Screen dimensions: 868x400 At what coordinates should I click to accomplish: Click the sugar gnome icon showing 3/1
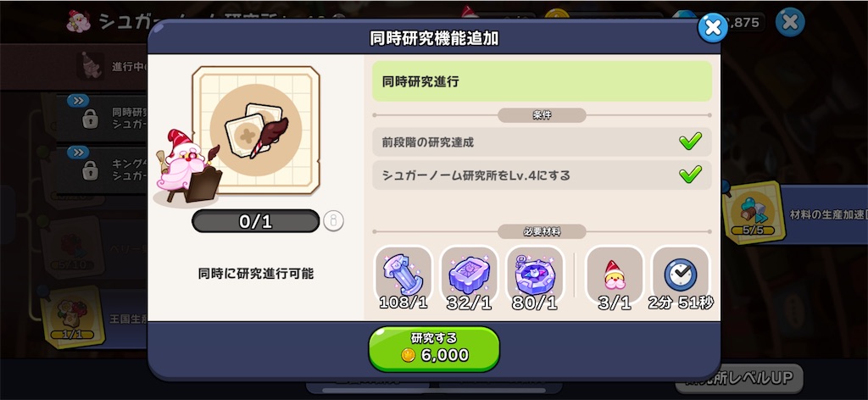tap(615, 275)
